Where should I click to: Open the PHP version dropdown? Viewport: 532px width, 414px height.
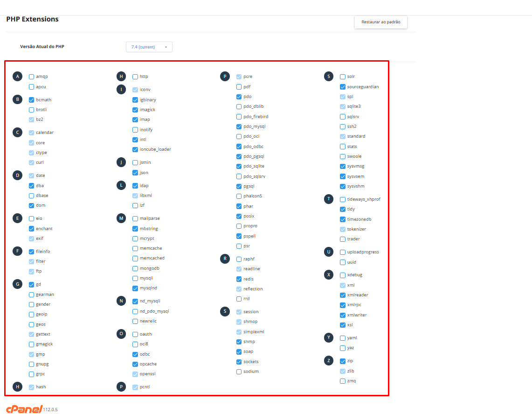click(x=149, y=47)
